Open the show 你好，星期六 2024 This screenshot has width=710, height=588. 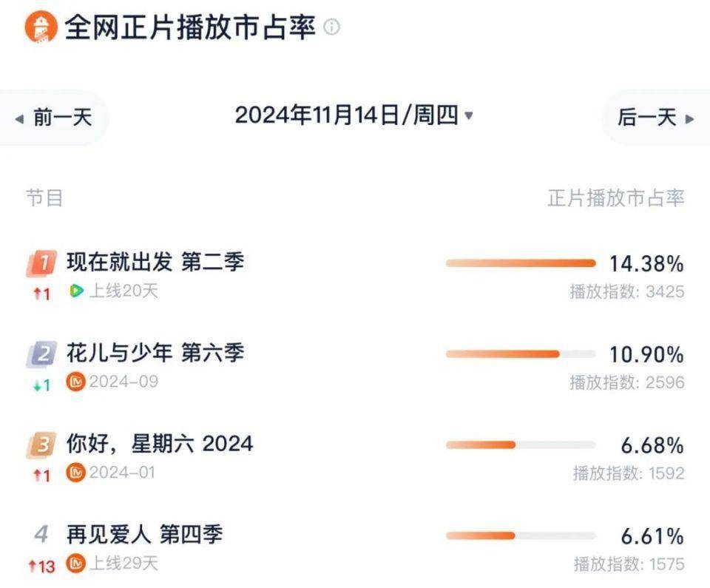coord(160,444)
